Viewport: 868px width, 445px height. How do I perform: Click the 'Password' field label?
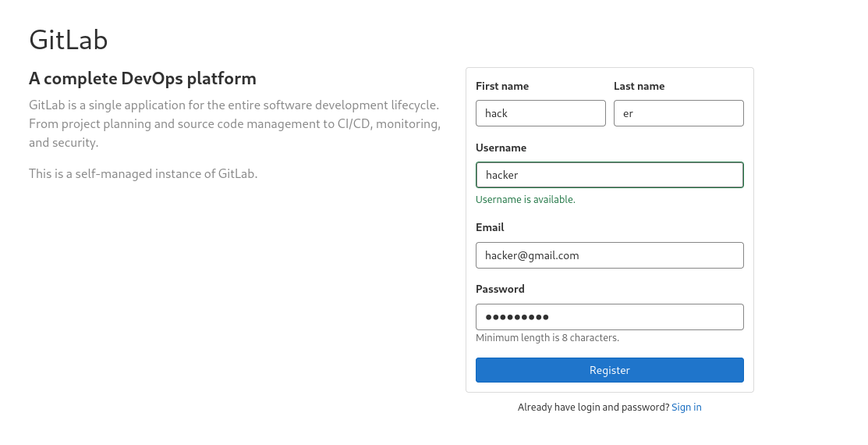(500, 290)
